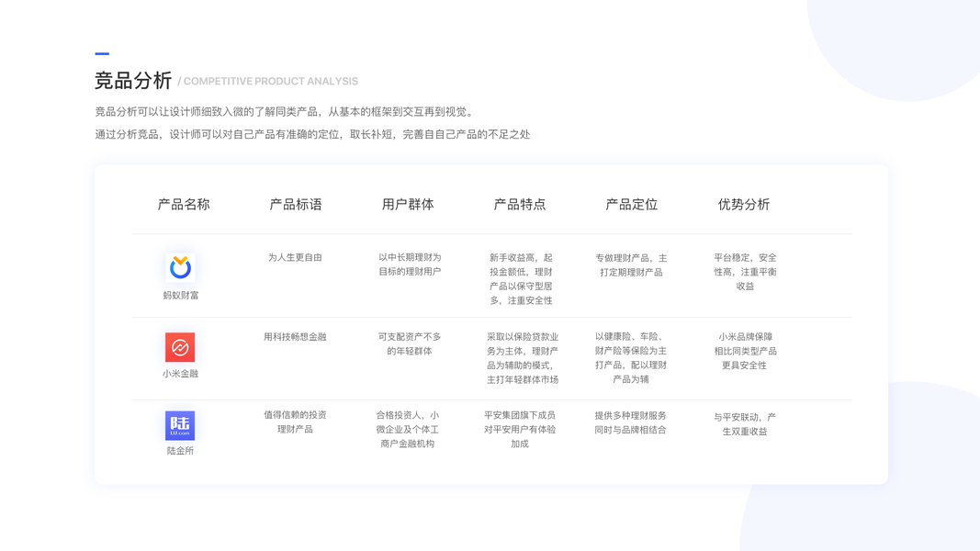Click the cell starting 提供多种理财服务
The width and height of the screenshot is (980, 551).
click(x=631, y=422)
